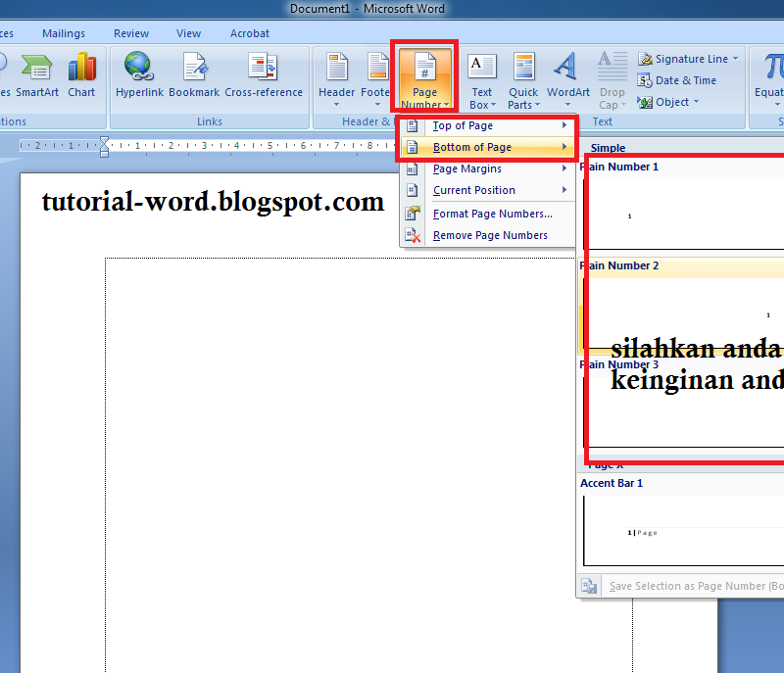The height and width of the screenshot is (673, 784).
Task: Click the Save Selection icon in gallery
Action: coord(589,586)
